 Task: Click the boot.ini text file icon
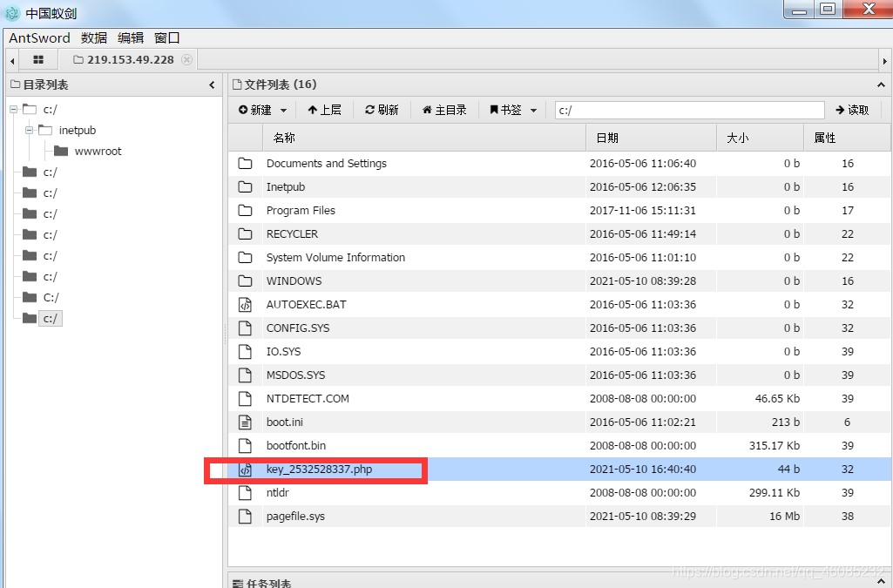[x=245, y=422]
